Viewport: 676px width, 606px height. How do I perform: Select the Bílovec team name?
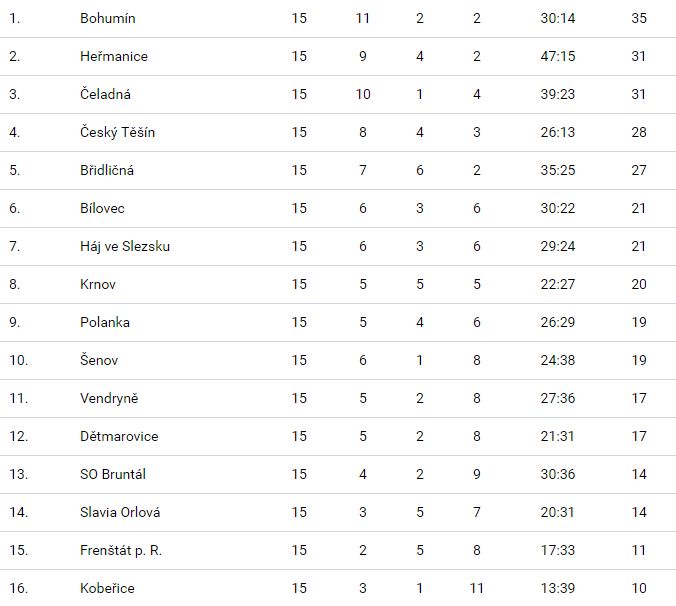(104, 209)
